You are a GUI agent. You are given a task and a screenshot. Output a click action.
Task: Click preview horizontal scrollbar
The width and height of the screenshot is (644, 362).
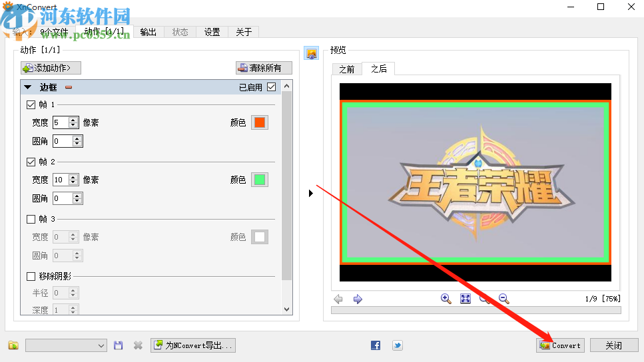point(476,310)
